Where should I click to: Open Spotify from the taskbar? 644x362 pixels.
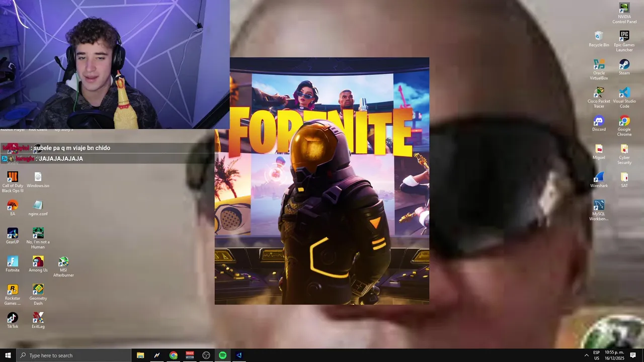(222, 355)
